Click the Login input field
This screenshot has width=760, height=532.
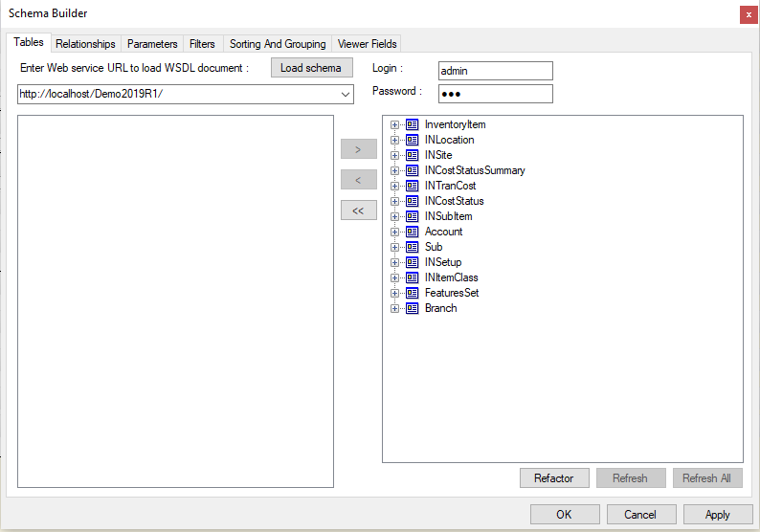pos(495,71)
